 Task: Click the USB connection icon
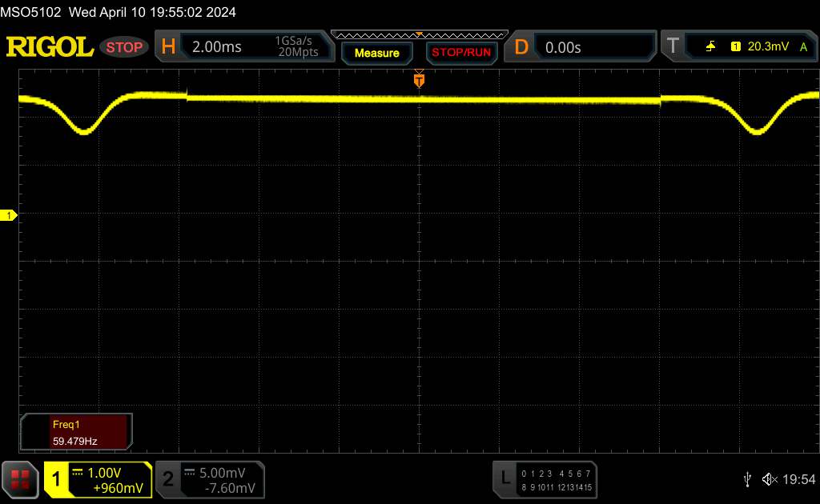pyautogui.click(x=747, y=479)
